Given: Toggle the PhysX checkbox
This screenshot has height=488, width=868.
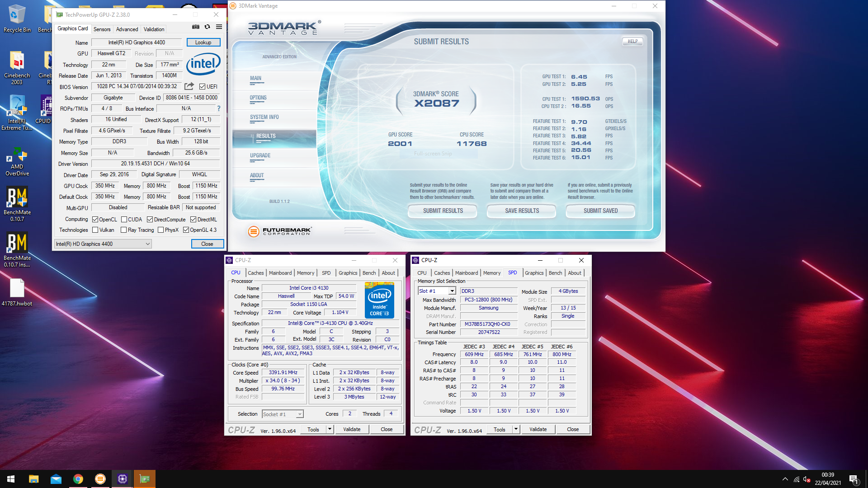Looking at the screenshot, I should (160, 230).
